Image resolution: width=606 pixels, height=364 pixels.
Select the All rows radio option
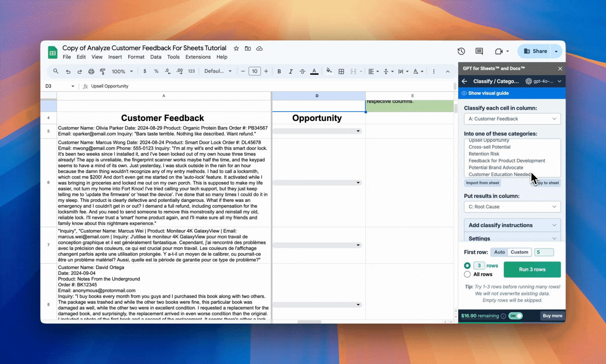coord(467,274)
